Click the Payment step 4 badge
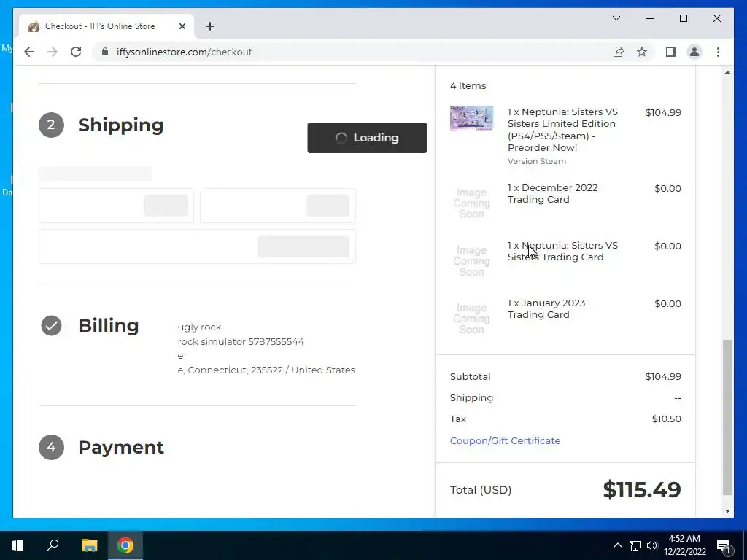Screen dimensions: 747x560 pos(51,447)
